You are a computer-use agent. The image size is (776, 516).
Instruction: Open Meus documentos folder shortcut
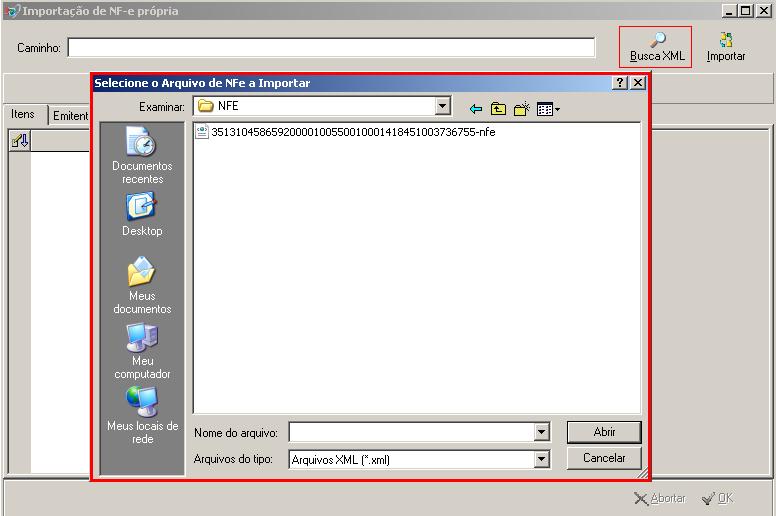coord(142,285)
